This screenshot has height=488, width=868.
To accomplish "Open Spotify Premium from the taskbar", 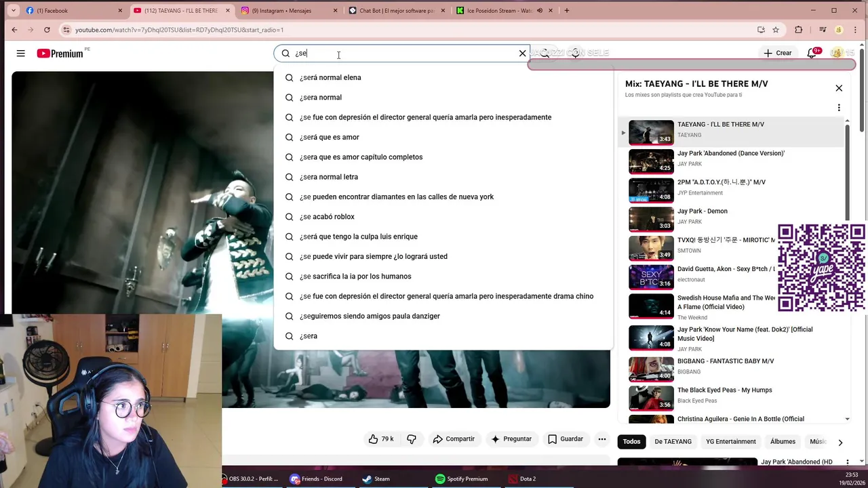I will click(x=461, y=479).
